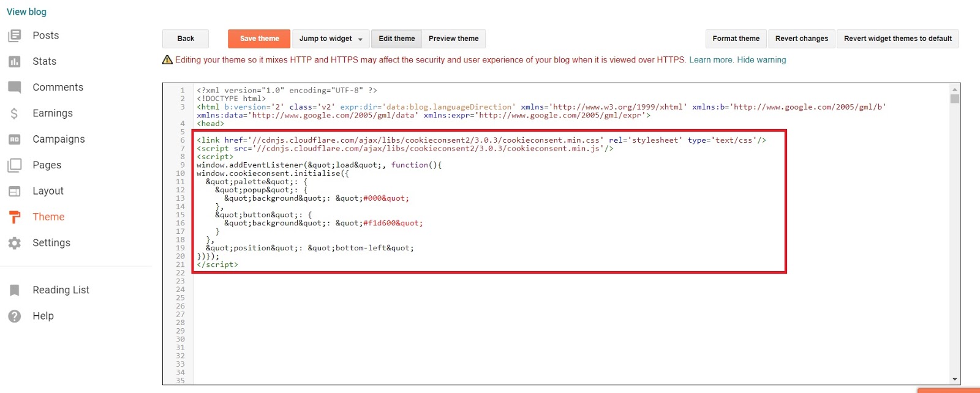980x393 pixels.
Task: Click the code editor scrollbar thumb
Action: click(x=955, y=99)
